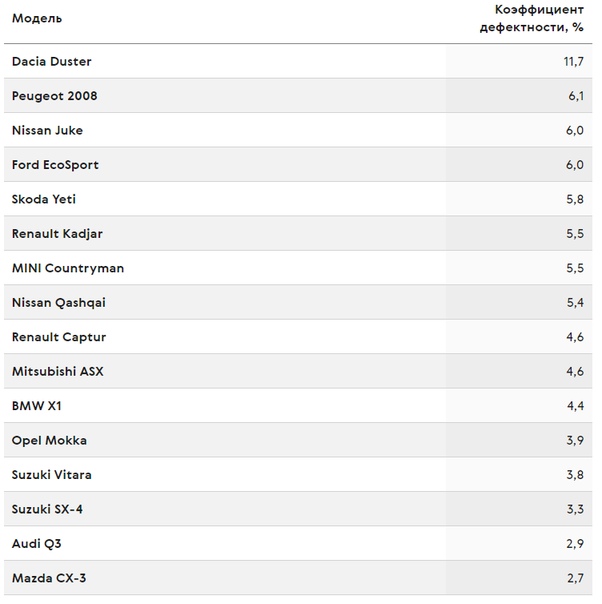Select the Dacia Duster row
This screenshot has width=602, height=604.
tap(298, 61)
